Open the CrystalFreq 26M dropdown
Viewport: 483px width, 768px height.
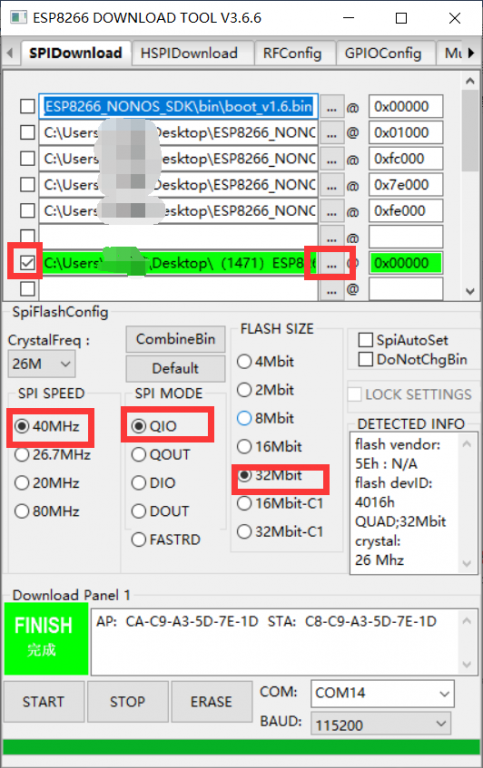(42, 363)
